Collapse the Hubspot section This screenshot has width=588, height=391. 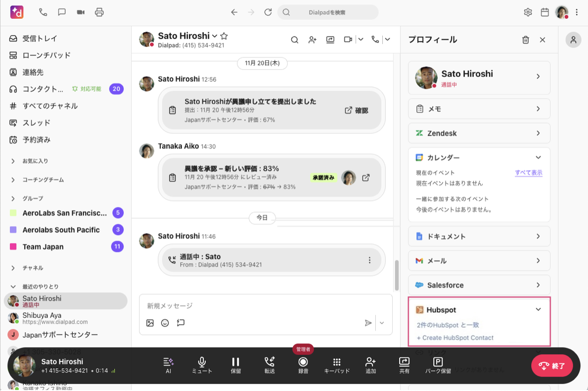click(x=538, y=310)
